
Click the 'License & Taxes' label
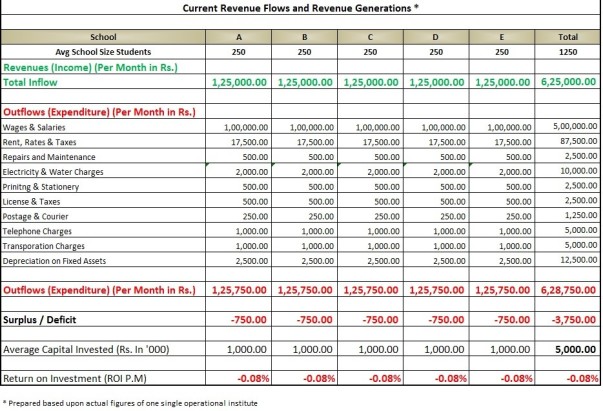(31, 201)
